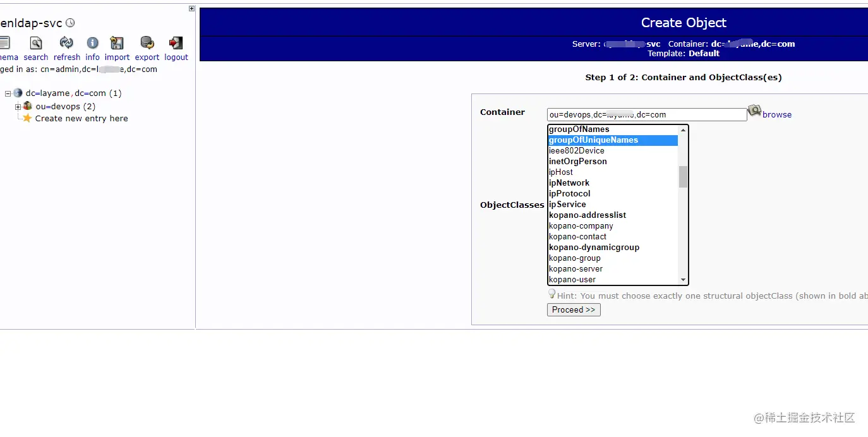Image resolution: width=868 pixels, height=437 pixels.
Task: Click the Proceed >> button
Action: click(574, 309)
